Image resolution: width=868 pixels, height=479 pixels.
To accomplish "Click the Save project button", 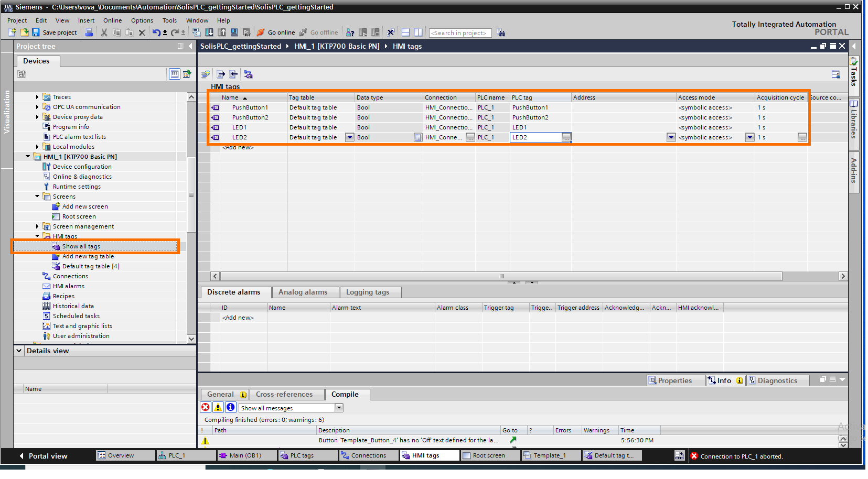I will click(x=55, y=32).
